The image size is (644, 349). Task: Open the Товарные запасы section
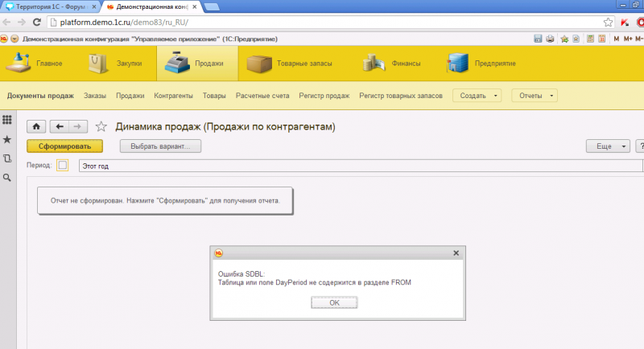290,64
